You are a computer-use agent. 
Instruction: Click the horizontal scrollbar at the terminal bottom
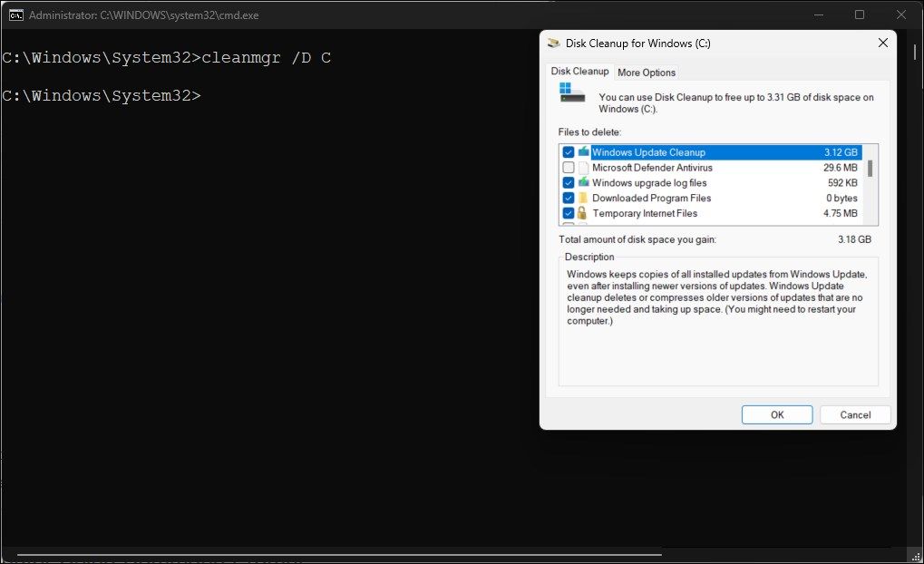(x=336, y=555)
